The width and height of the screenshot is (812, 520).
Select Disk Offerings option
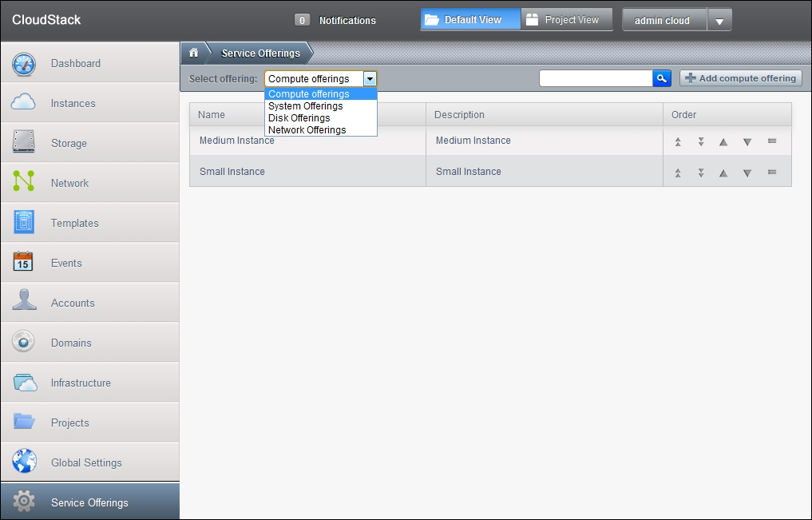299,118
